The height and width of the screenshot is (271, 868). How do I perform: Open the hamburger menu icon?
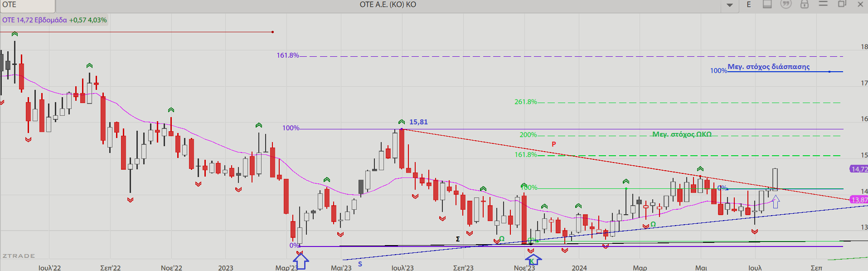[823, 4]
